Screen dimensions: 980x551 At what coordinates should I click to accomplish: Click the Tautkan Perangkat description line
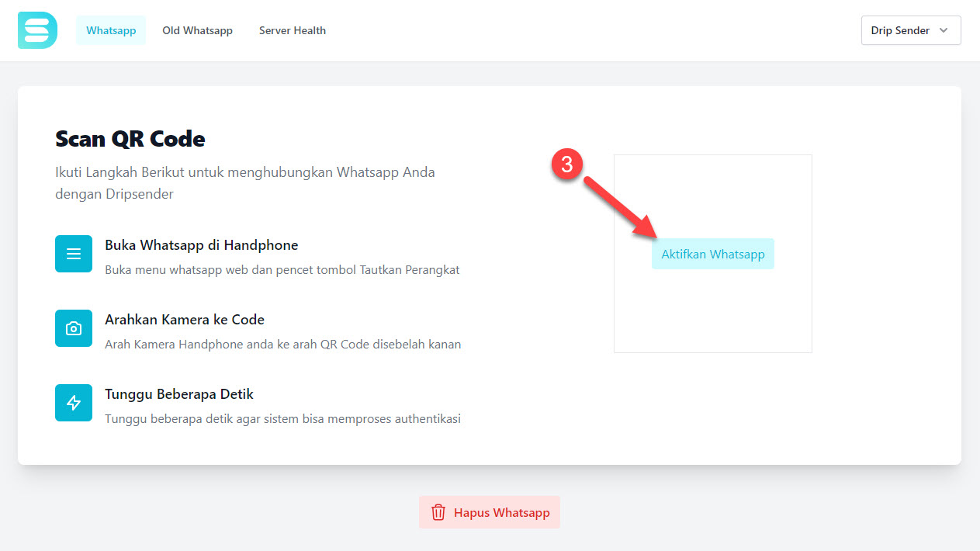click(282, 270)
